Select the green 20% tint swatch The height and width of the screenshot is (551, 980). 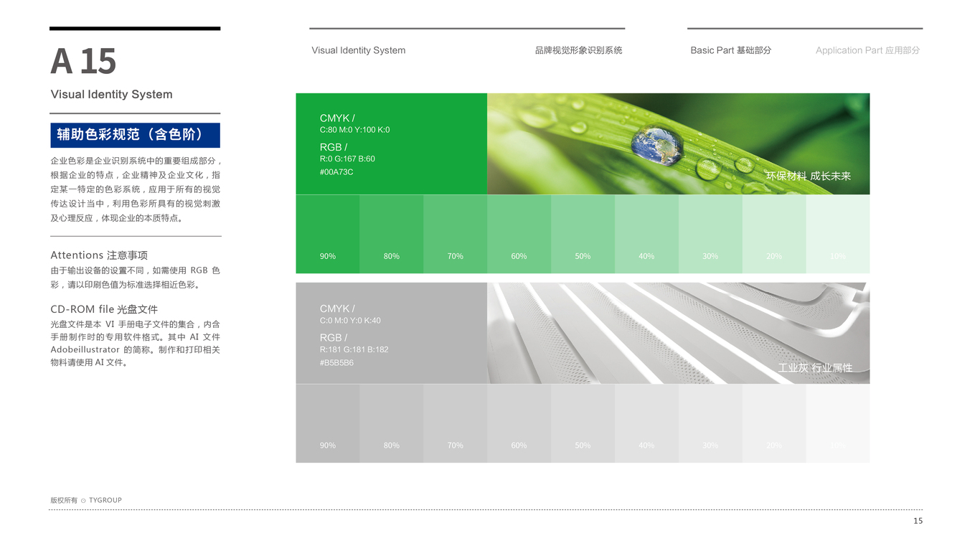(x=774, y=234)
